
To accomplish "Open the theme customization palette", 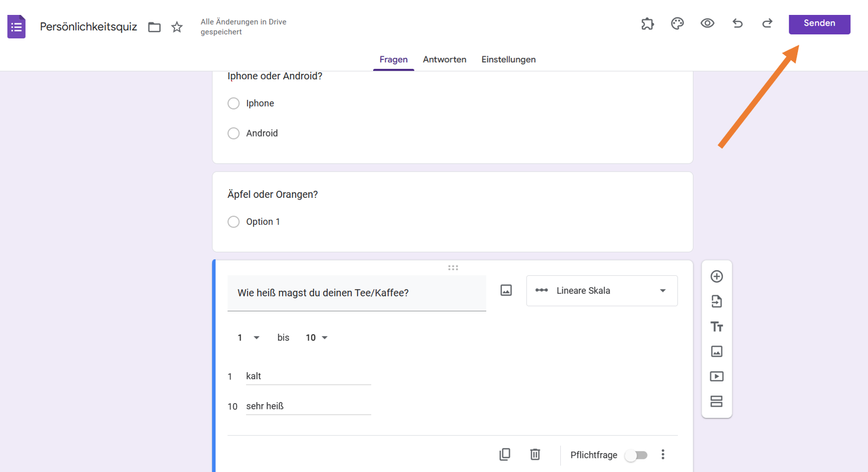I will coord(677,24).
